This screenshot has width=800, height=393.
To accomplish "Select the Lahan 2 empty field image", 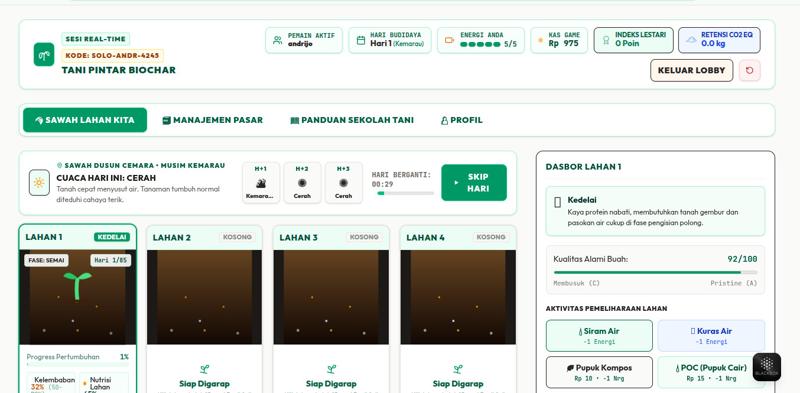I will [x=204, y=297].
